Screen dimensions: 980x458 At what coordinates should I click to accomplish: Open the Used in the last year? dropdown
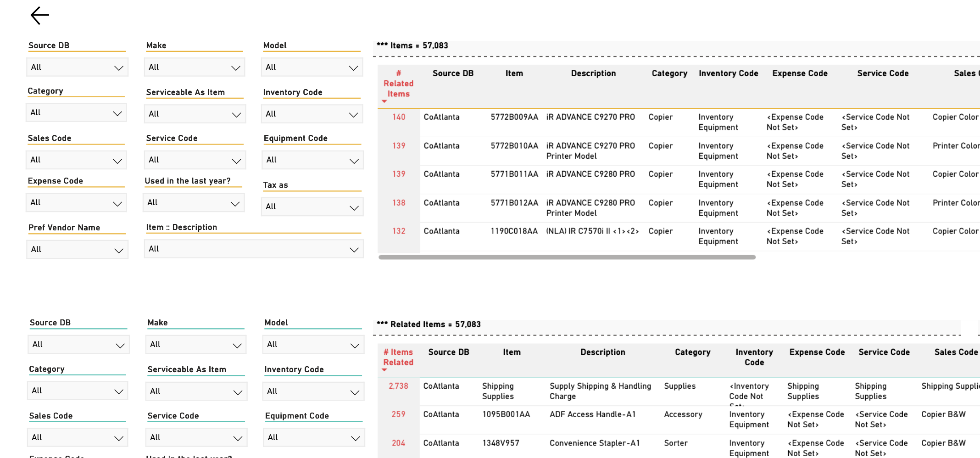pos(194,203)
